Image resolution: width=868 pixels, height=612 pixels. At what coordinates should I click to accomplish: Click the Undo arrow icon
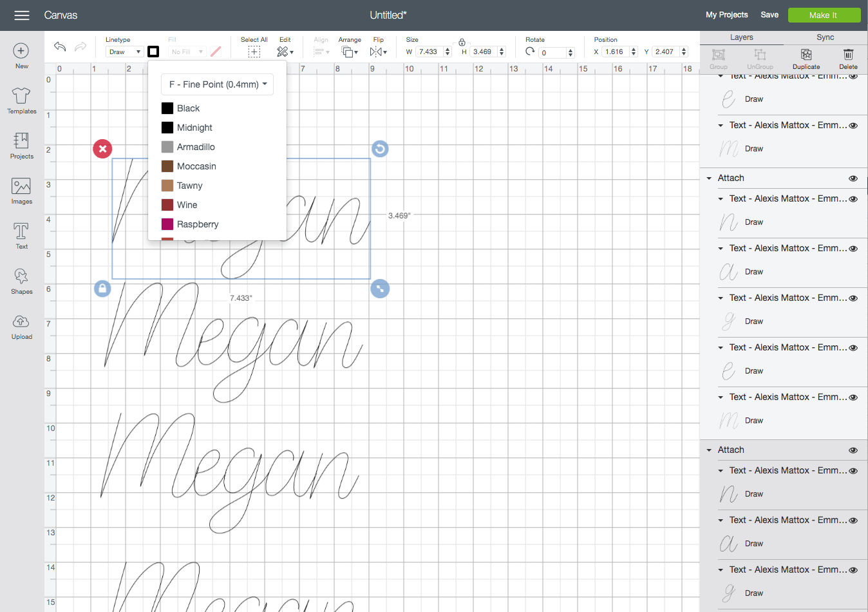[x=60, y=46]
